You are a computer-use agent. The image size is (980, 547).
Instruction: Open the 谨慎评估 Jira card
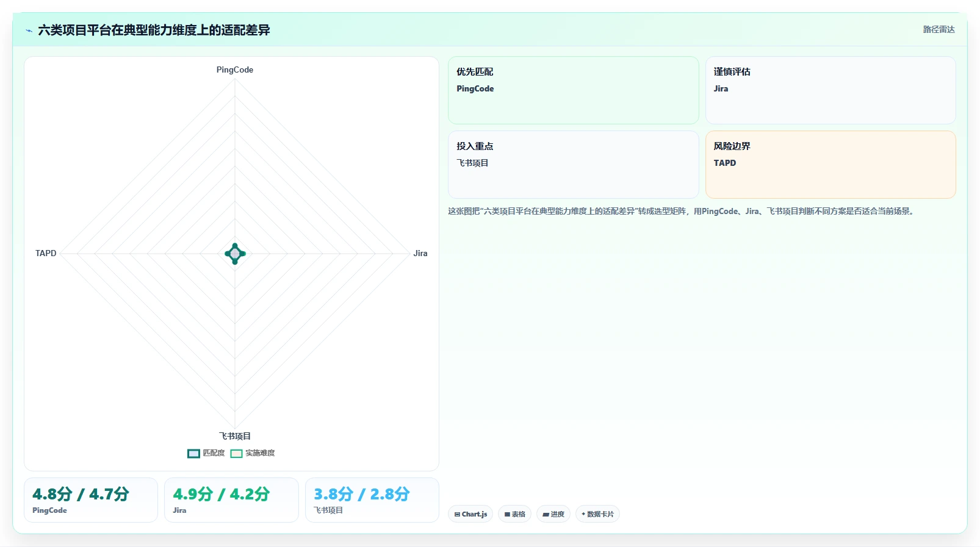[830, 90]
